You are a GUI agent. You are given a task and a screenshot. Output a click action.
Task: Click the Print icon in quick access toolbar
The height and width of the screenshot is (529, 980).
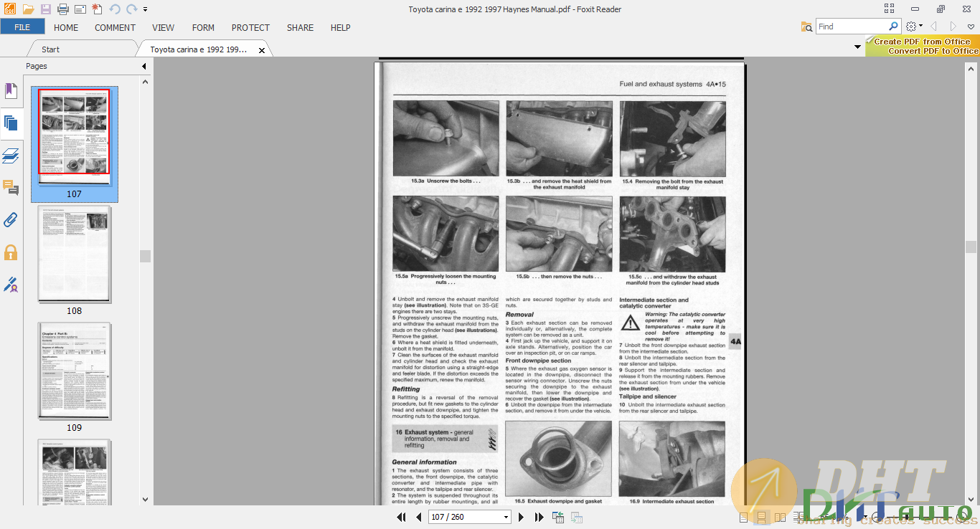(63, 9)
